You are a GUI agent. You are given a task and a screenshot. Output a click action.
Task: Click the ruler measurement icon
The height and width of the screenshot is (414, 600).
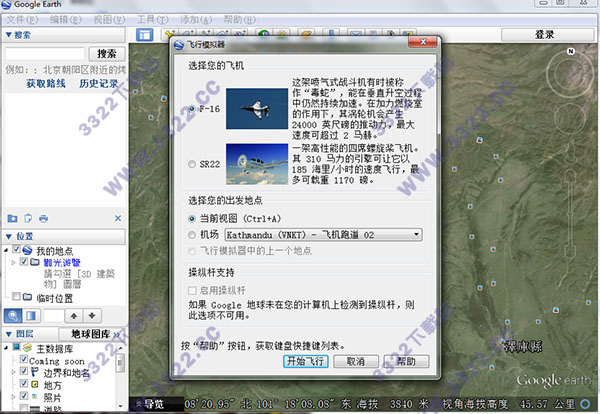pyautogui.click(x=331, y=33)
